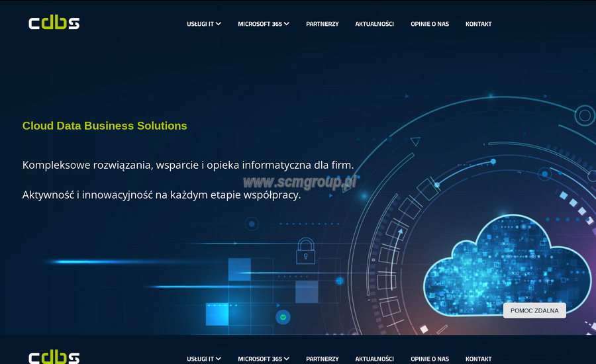Open the MICROSOFT 365 menu in top header
The width and height of the screenshot is (596, 364).
tap(260, 24)
